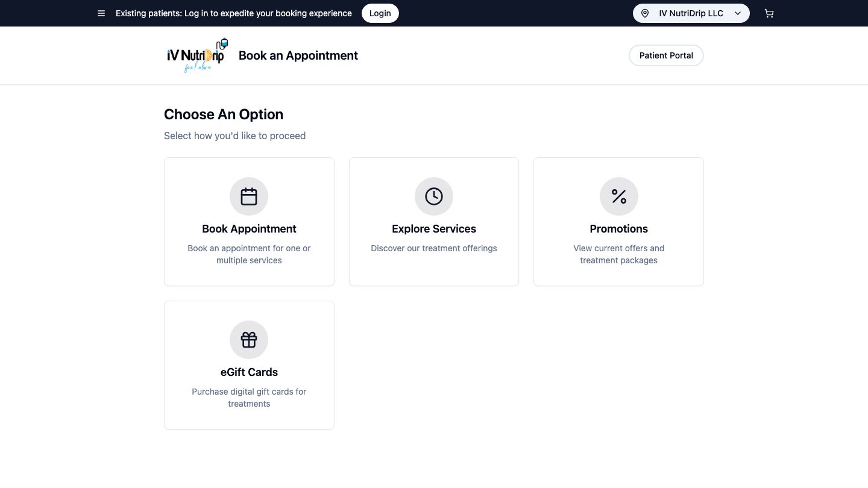Click the IV NutriDrip logo image
The height and width of the screenshot is (488, 868).
(x=197, y=55)
